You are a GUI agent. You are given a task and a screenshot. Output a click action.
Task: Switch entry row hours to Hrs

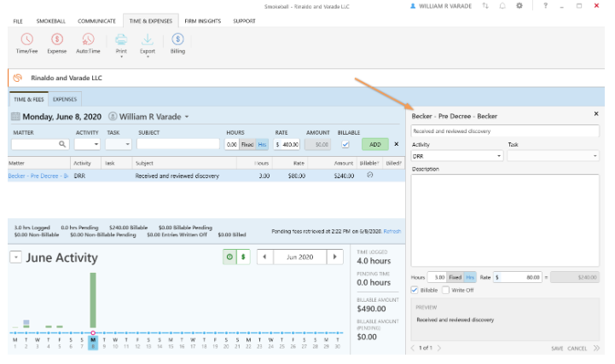coord(262,145)
